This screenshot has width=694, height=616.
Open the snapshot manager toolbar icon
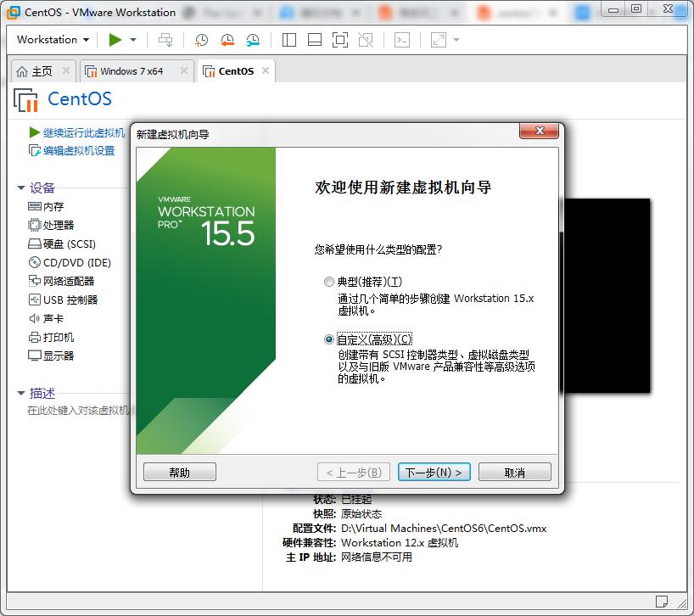click(252, 40)
